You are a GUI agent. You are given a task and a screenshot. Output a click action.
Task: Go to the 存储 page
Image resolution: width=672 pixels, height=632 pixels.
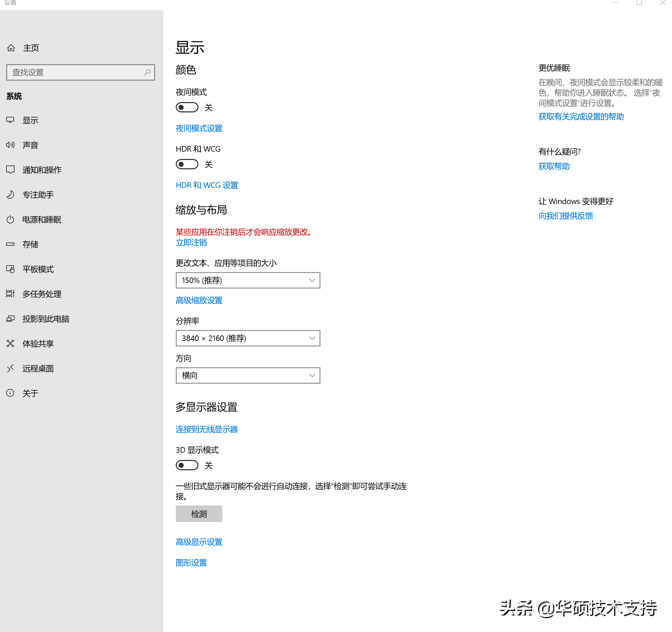pyautogui.click(x=82, y=244)
